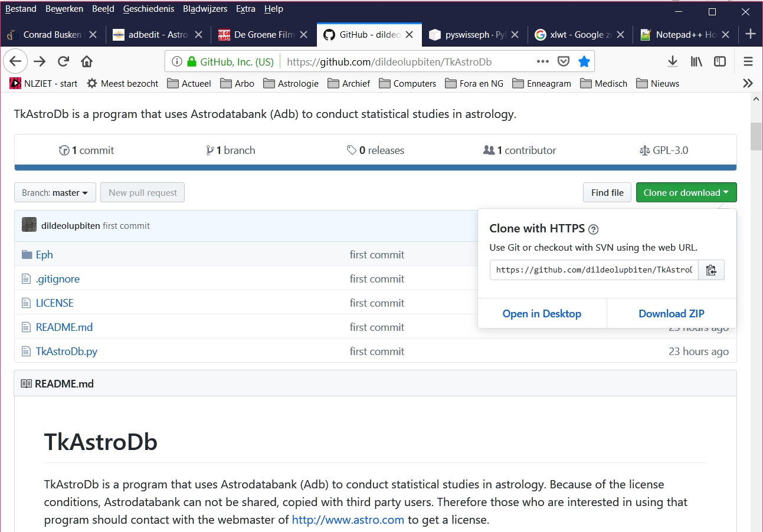Open the browser home page
Screen dimensions: 763x532
coord(87,61)
